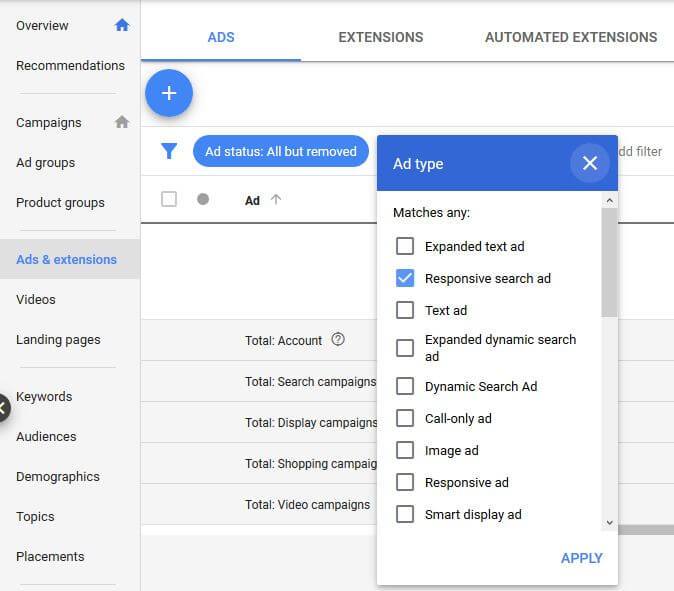Collapse sidebar using the dark arrow handle
Image resolution: width=674 pixels, height=591 pixels.
pyautogui.click(x=4, y=407)
